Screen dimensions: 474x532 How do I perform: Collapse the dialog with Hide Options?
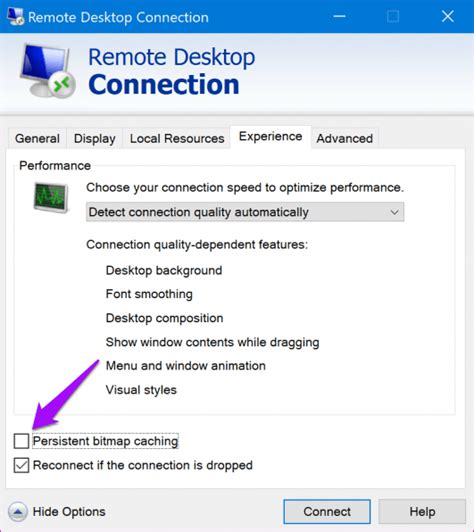click(x=57, y=512)
